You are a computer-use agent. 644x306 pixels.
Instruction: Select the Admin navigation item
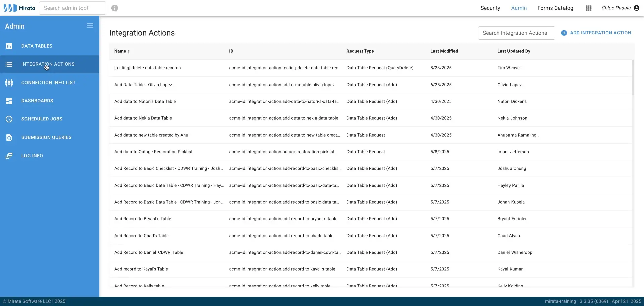click(519, 8)
